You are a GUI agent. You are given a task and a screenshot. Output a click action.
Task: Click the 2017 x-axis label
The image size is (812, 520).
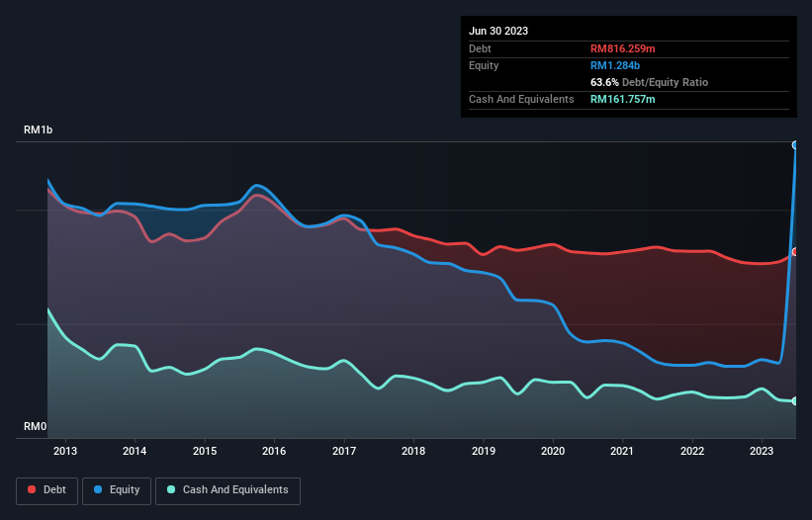coord(344,451)
